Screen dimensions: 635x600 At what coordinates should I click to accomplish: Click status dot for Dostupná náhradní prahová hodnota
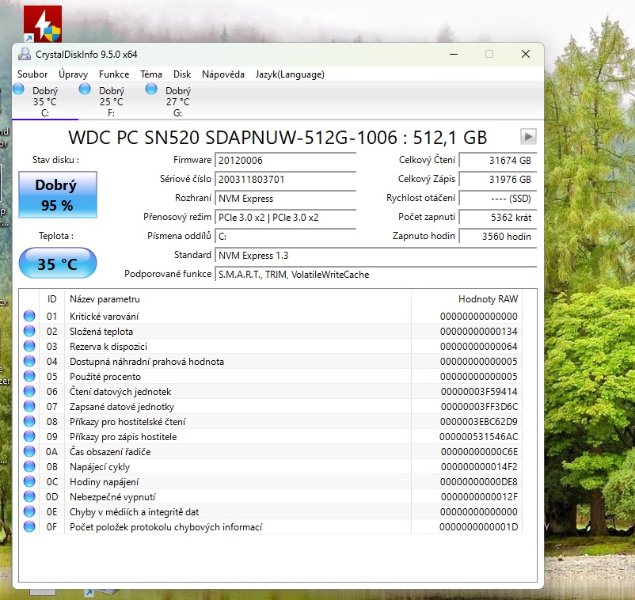pos(29,361)
